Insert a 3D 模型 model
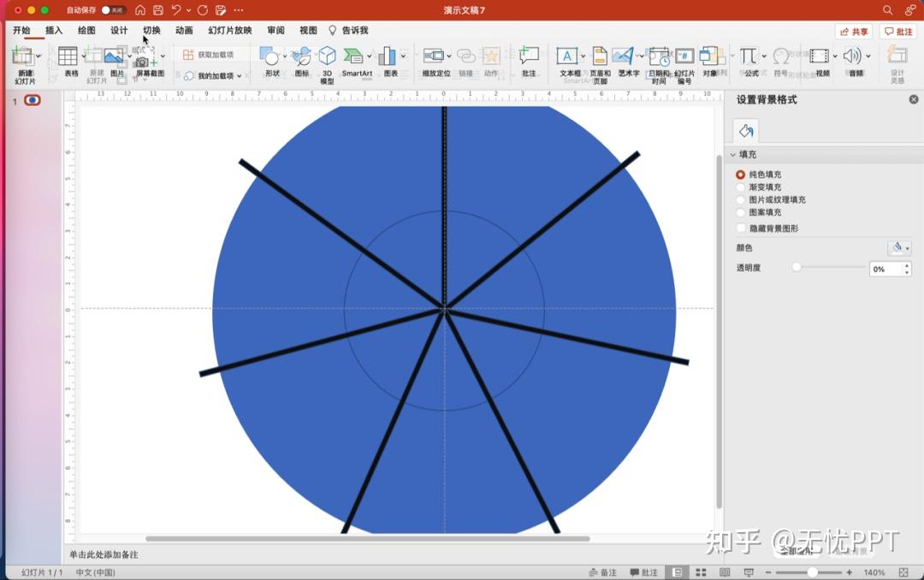 coord(327,56)
